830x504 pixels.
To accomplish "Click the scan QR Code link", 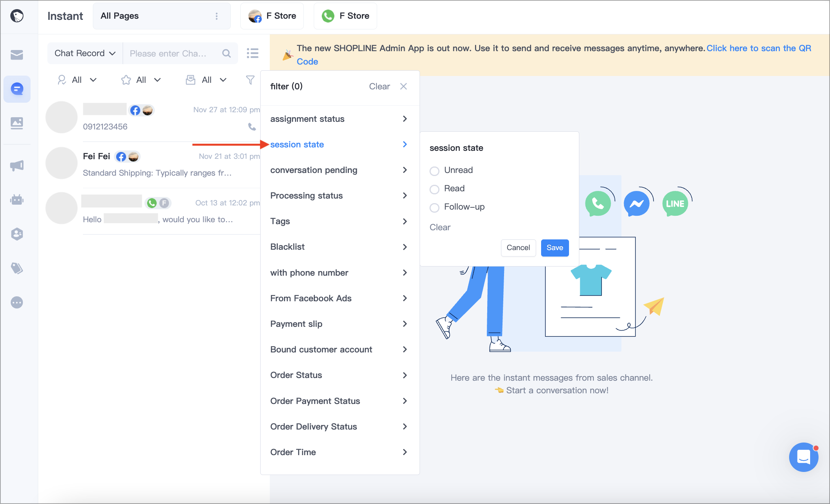I will [x=759, y=48].
